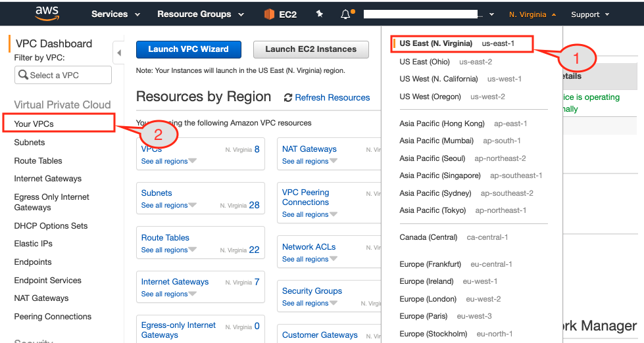Expand See all regions under Security Groups
Screen dimensions: 644x343
[x=310, y=303]
